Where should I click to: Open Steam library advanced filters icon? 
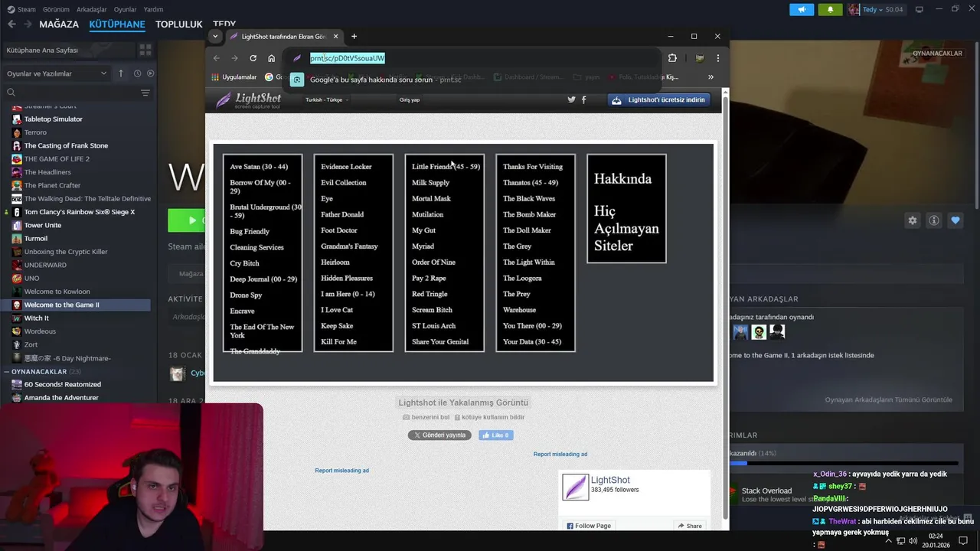click(x=145, y=93)
